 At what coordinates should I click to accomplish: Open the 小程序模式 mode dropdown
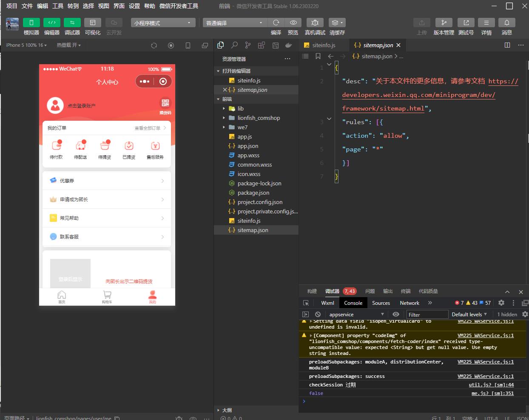[163, 23]
